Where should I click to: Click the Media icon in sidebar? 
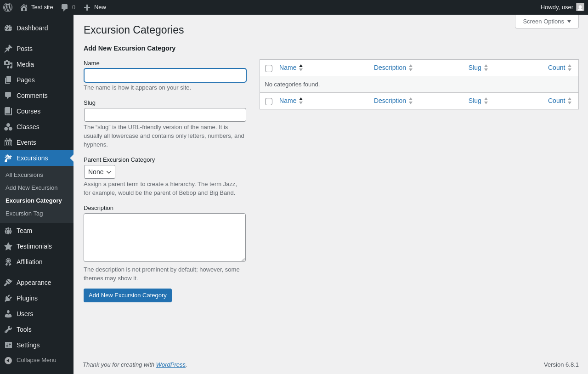[x=8, y=64]
